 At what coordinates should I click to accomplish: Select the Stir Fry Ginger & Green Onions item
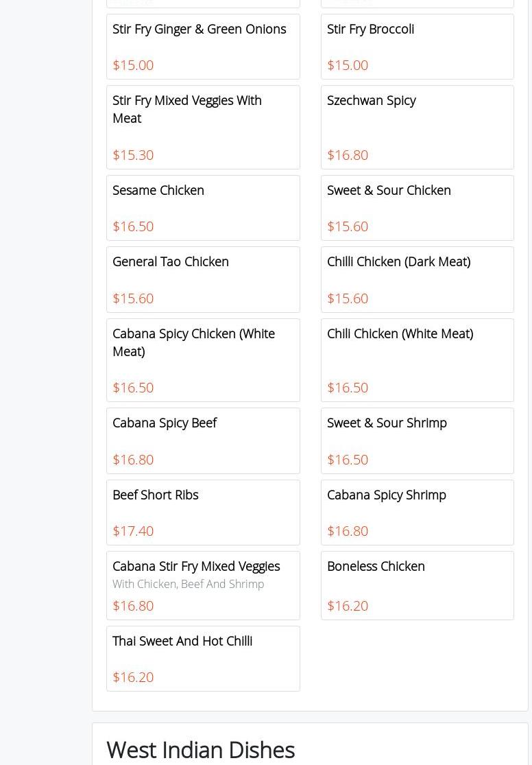[x=199, y=30]
